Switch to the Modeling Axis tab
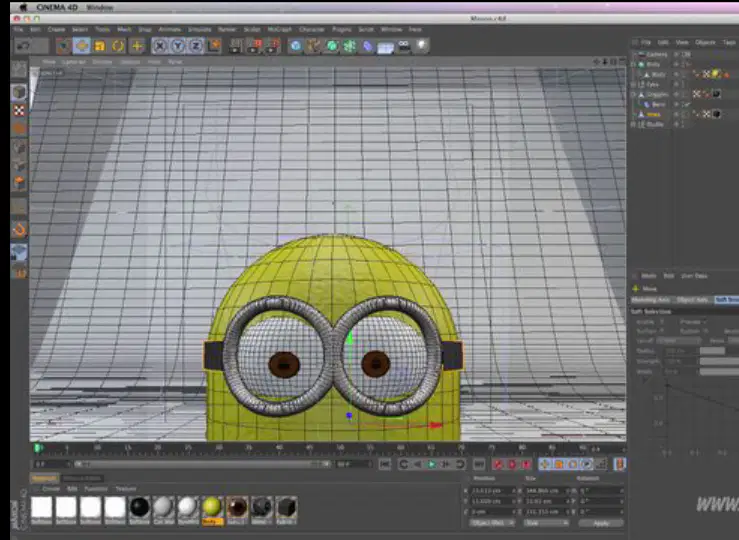 tap(650, 300)
